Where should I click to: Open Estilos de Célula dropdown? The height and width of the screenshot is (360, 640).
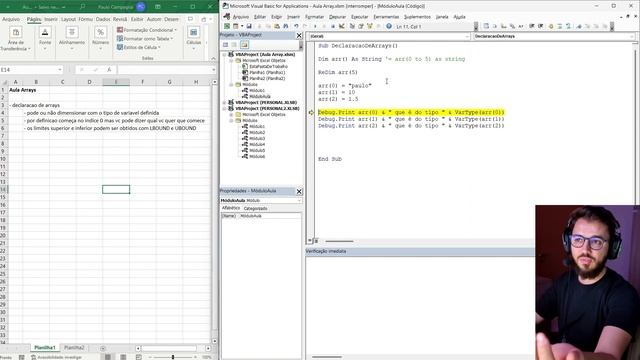(x=139, y=47)
